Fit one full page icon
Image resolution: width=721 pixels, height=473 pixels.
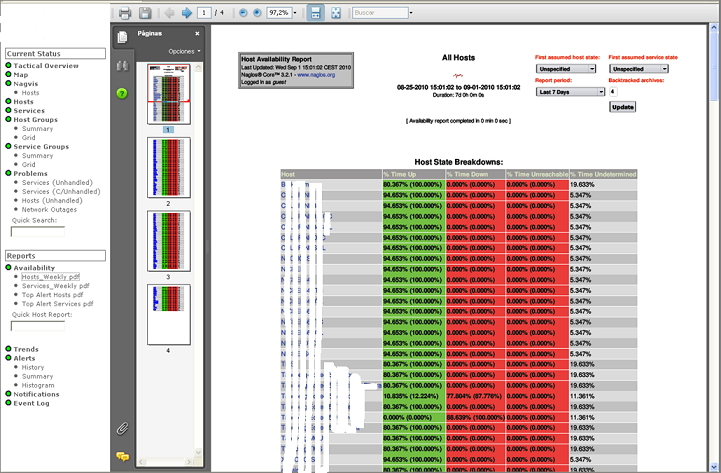coord(336,13)
